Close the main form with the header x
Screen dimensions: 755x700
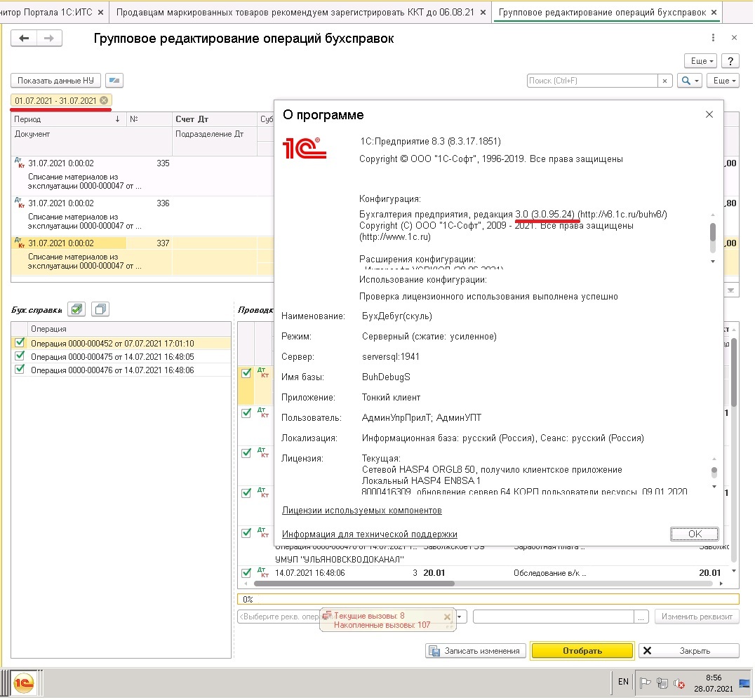click(734, 38)
